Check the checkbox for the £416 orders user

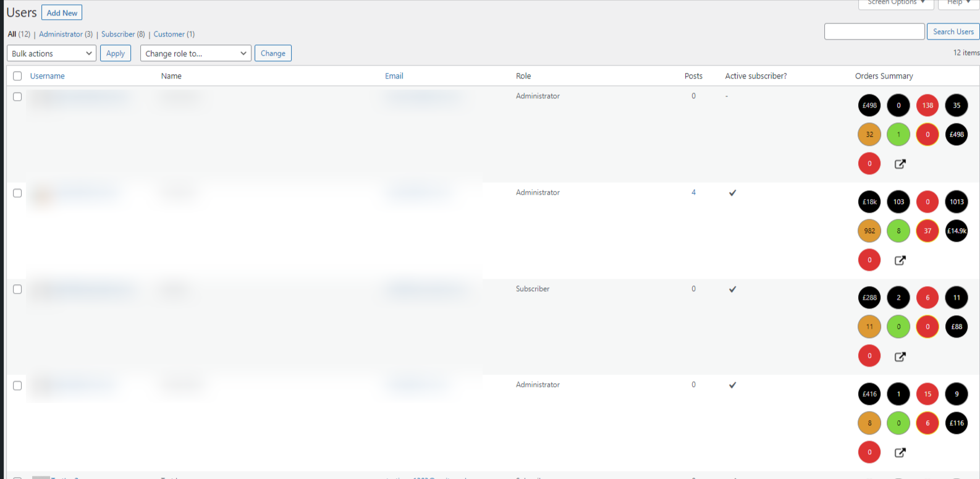(x=17, y=385)
